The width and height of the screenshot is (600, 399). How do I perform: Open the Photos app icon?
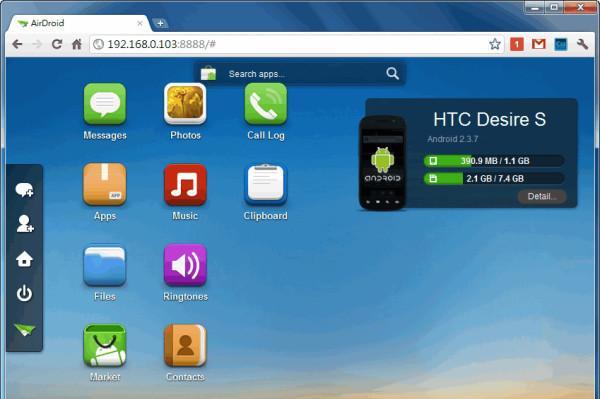pyautogui.click(x=185, y=104)
